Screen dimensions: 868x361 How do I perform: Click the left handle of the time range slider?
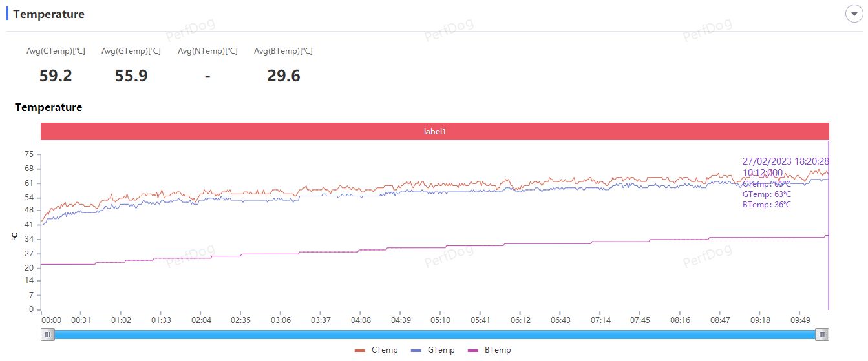click(48, 334)
